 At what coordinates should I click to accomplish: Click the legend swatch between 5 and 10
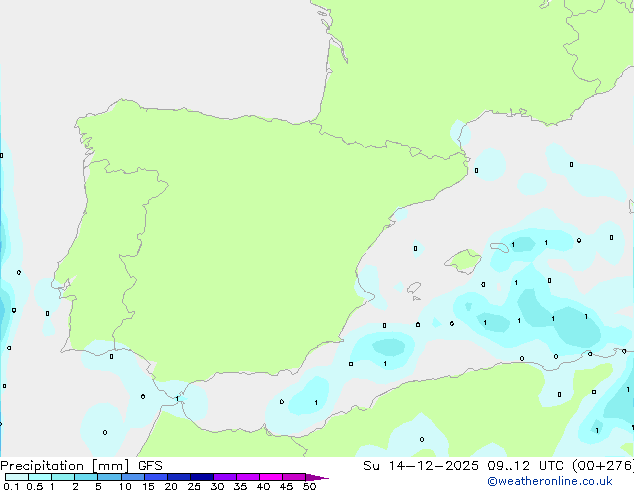click(109, 477)
